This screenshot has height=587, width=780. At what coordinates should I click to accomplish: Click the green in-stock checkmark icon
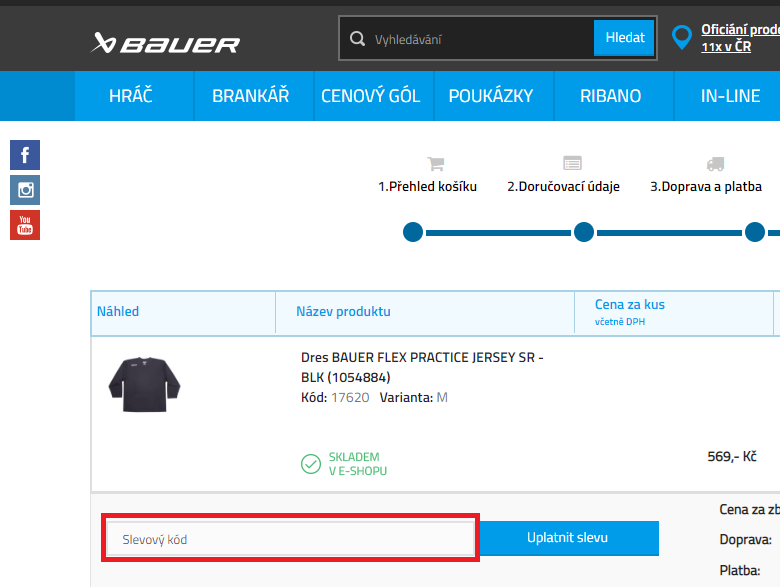[x=311, y=464]
